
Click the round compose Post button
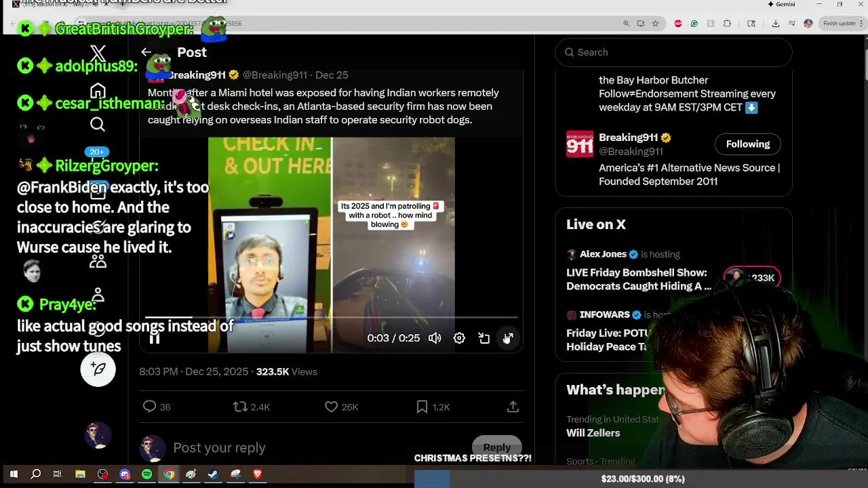98,369
